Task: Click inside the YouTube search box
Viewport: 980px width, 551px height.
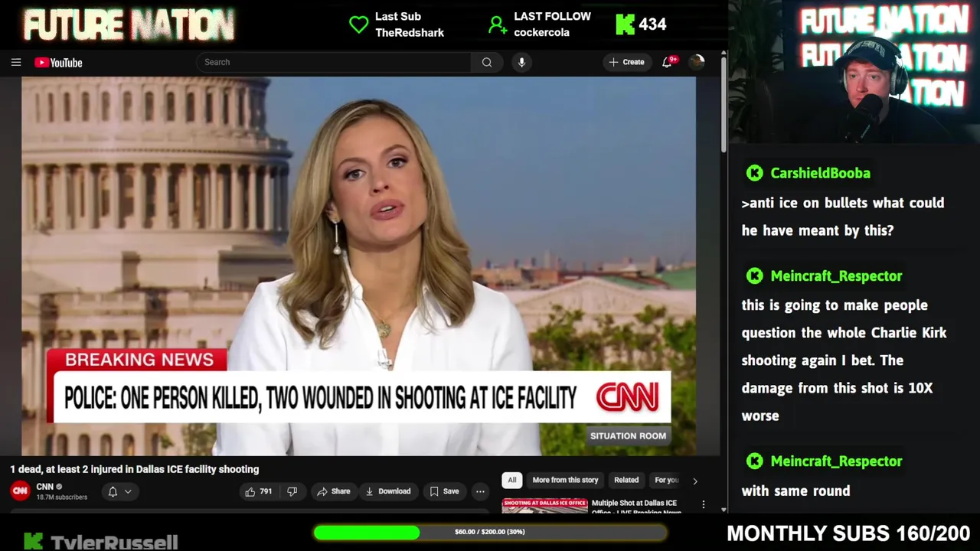Action: pyautogui.click(x=333, y=62)
